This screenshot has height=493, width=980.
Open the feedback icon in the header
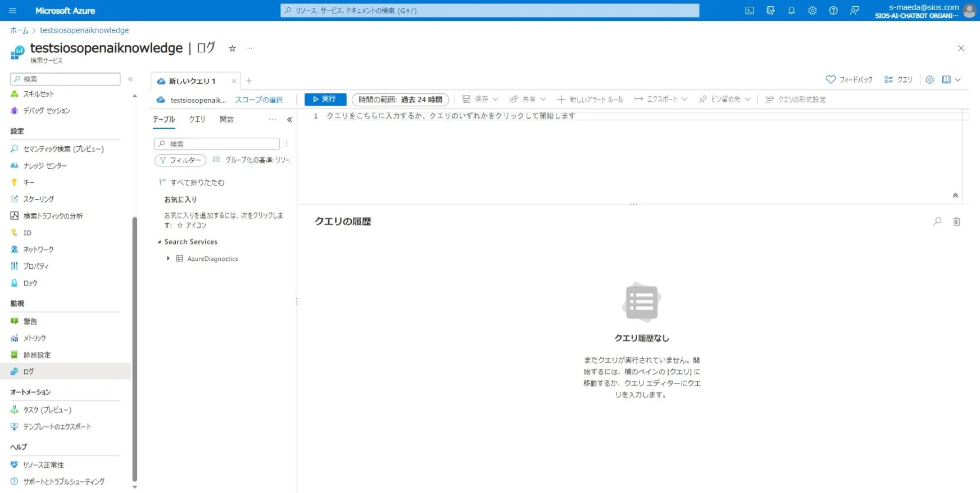coord(854,10)
